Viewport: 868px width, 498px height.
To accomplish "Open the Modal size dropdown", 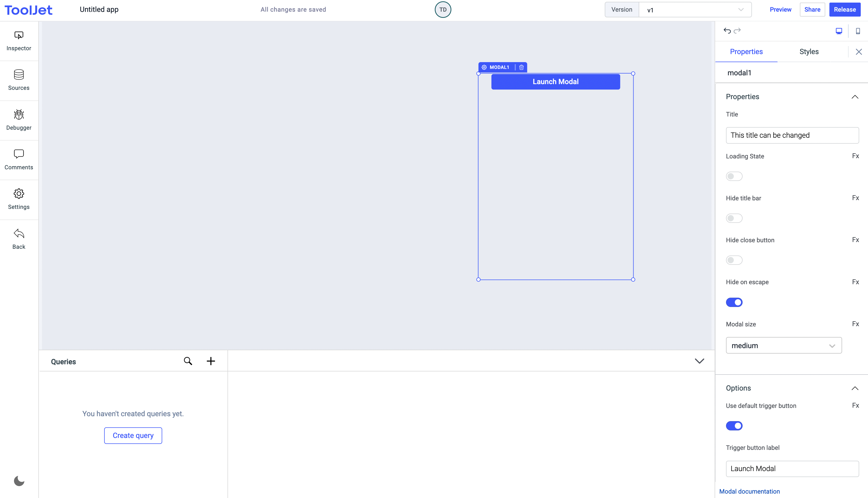I will coord(784,346).
